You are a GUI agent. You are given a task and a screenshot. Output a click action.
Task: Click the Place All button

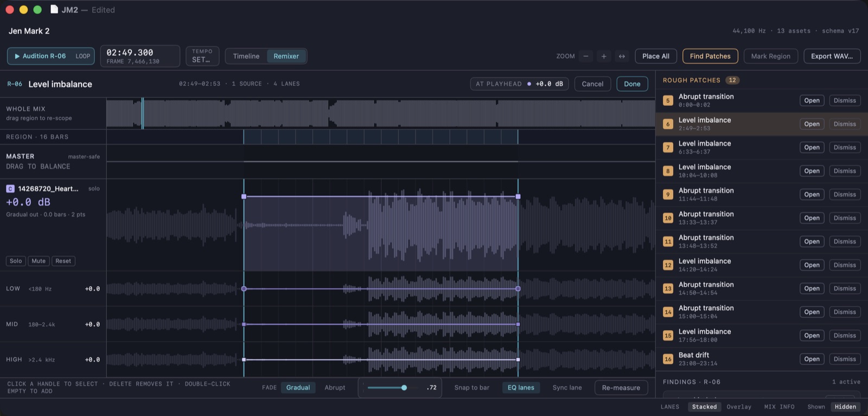(x=656, y=56)
